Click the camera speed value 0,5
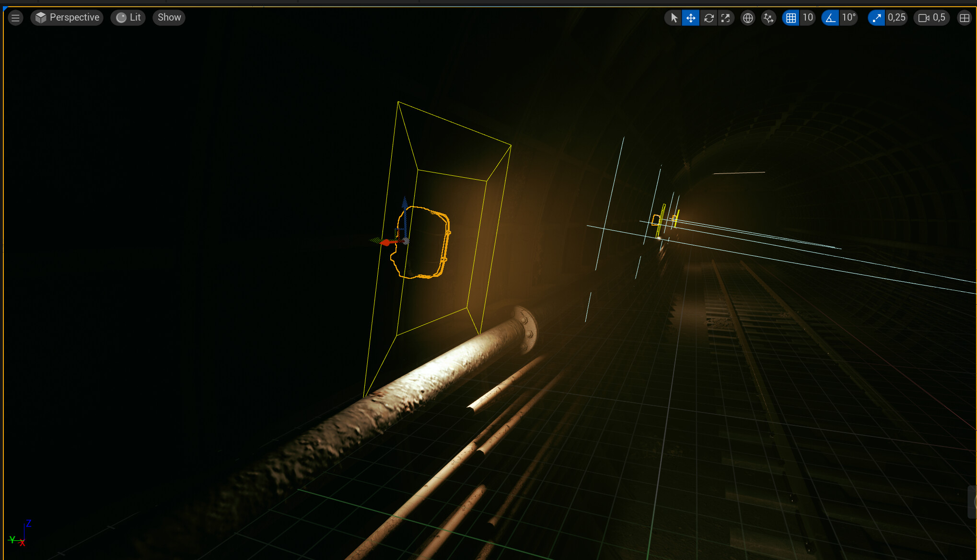977x560 pixels. coord(939,17)
